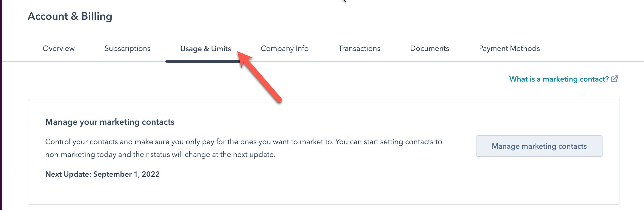Click the Account & Billing heading
644x210 pixels.
click(x=70, y=16)
